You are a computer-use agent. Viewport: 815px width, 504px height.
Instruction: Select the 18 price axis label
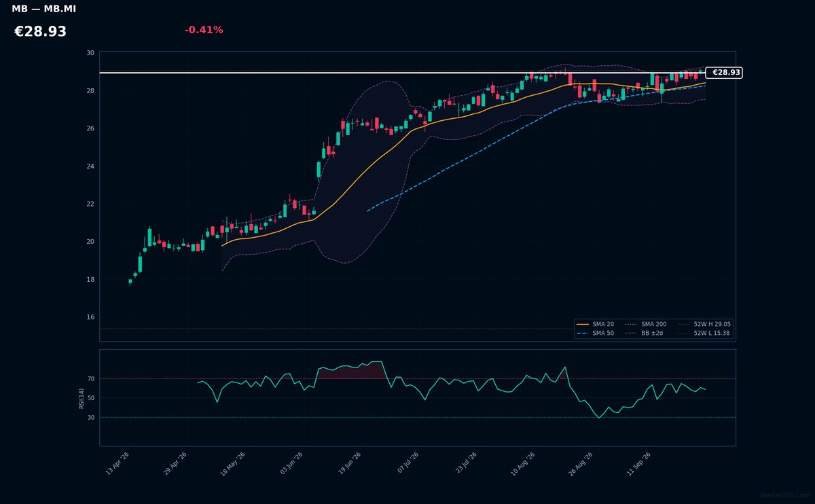coord(90,280)
